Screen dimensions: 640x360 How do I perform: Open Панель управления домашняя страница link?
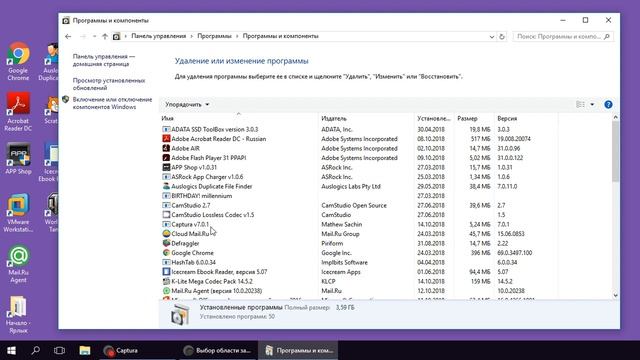point(104,60)
